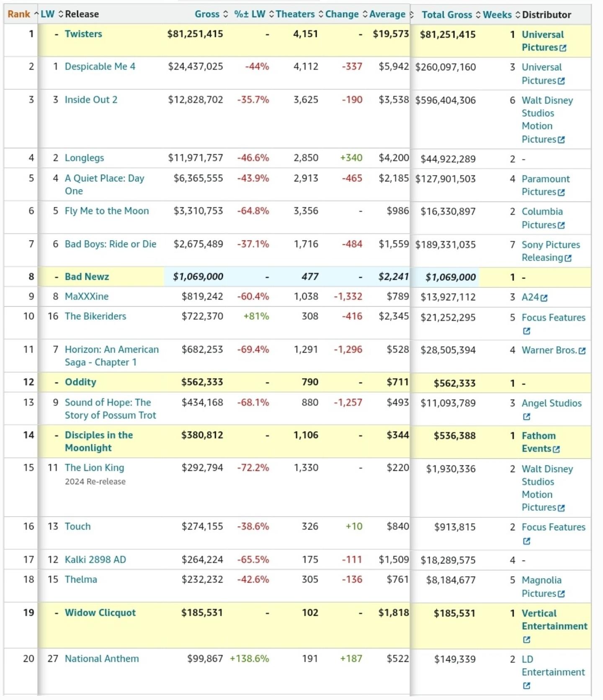
Task: Open Angel Studios distributor link
Action: [551, 403]
